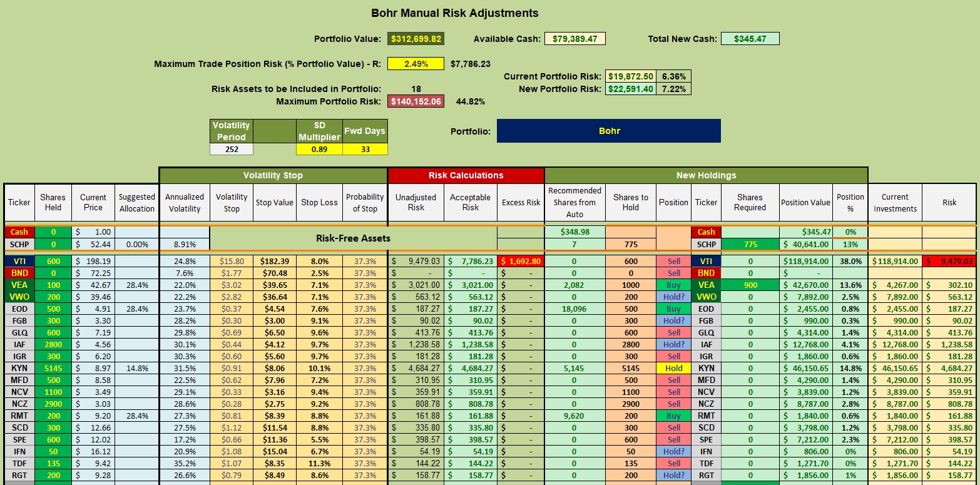Click KYN Acceptable Risk 4,684.27
The image size is (980, 485).
(471, 368)
